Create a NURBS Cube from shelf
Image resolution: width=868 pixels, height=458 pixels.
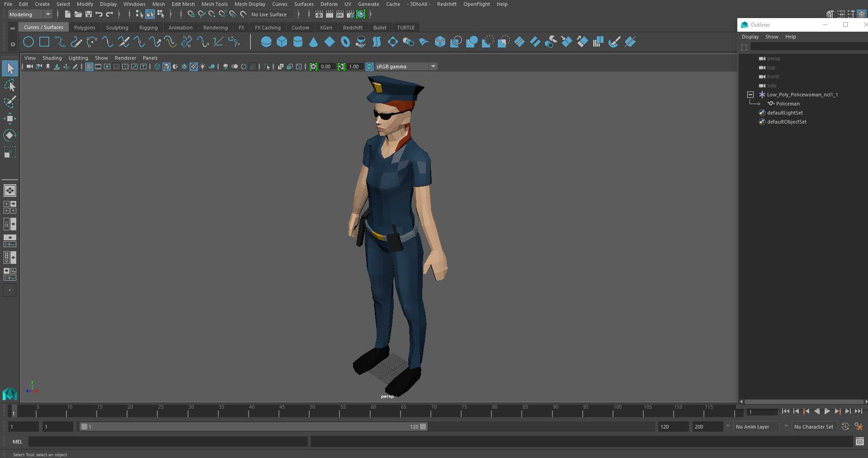pyautogui.click(x=282, y=42)
